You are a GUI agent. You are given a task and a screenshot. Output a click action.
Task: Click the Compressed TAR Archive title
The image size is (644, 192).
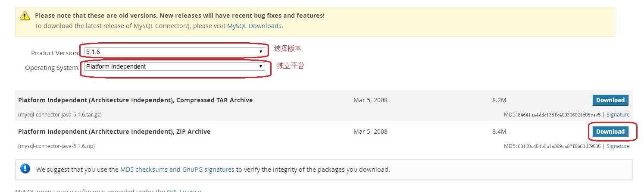(x=135, y=100)
